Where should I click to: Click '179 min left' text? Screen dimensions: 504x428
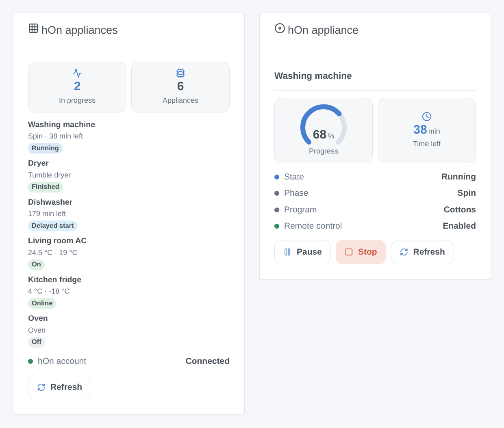pos(47,214)
